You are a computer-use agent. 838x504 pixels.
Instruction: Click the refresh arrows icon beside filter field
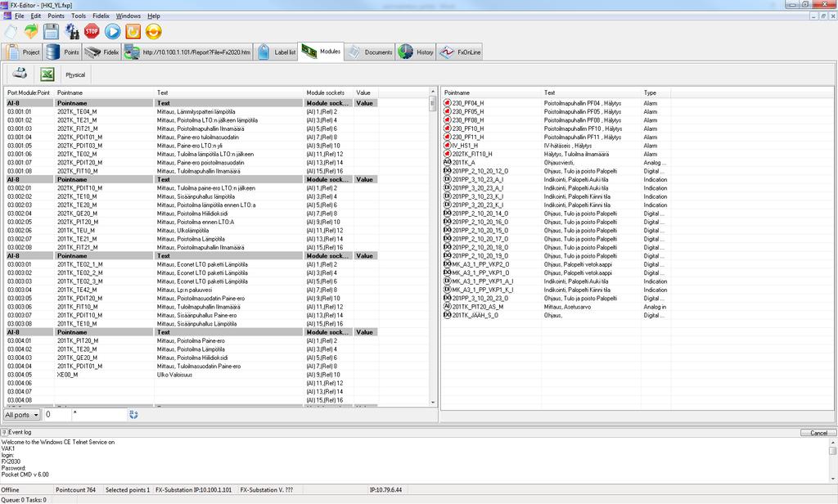point(133,415)
